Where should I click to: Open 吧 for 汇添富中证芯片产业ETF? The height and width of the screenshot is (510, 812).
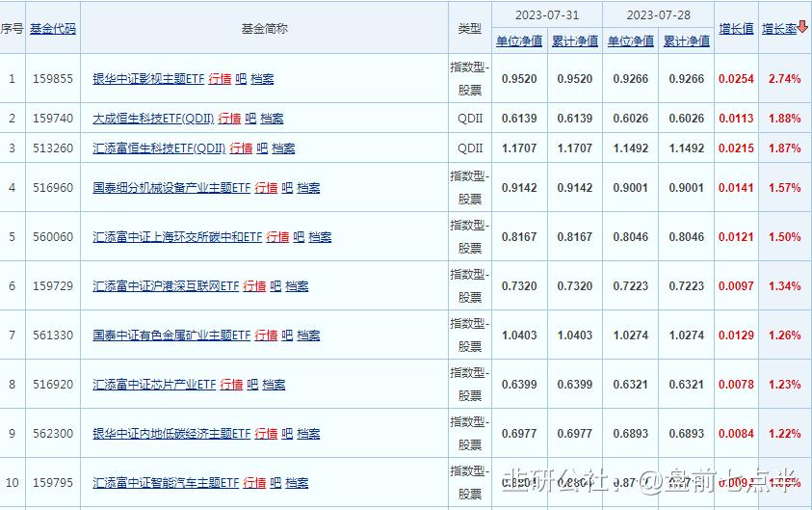pyautogui.click(x=252, y=385)
